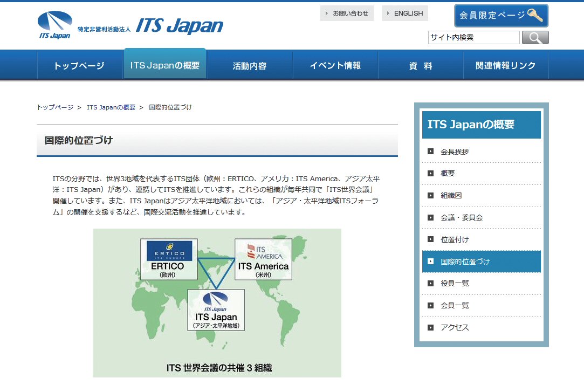The image size is (584, 392).
Task: Open the 会員限定ページ members-only page
Action: coord(501,16)
